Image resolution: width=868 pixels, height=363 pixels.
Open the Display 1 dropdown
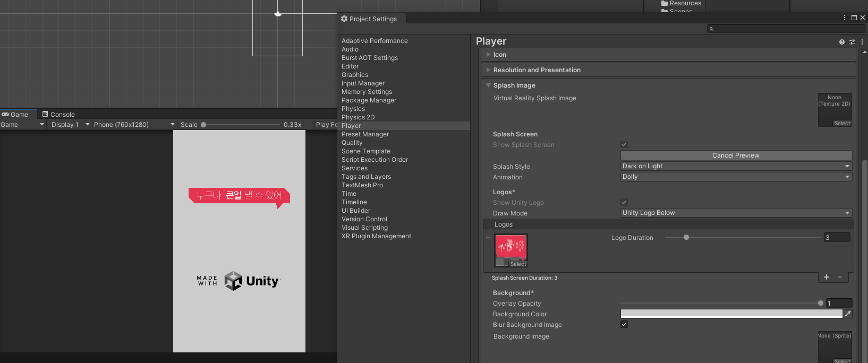click(70, 125)
